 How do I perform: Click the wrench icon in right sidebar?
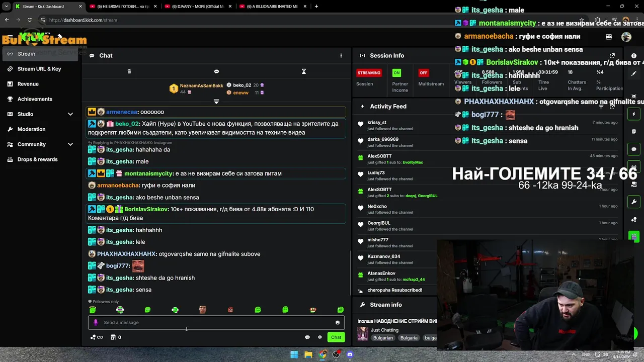634,202
